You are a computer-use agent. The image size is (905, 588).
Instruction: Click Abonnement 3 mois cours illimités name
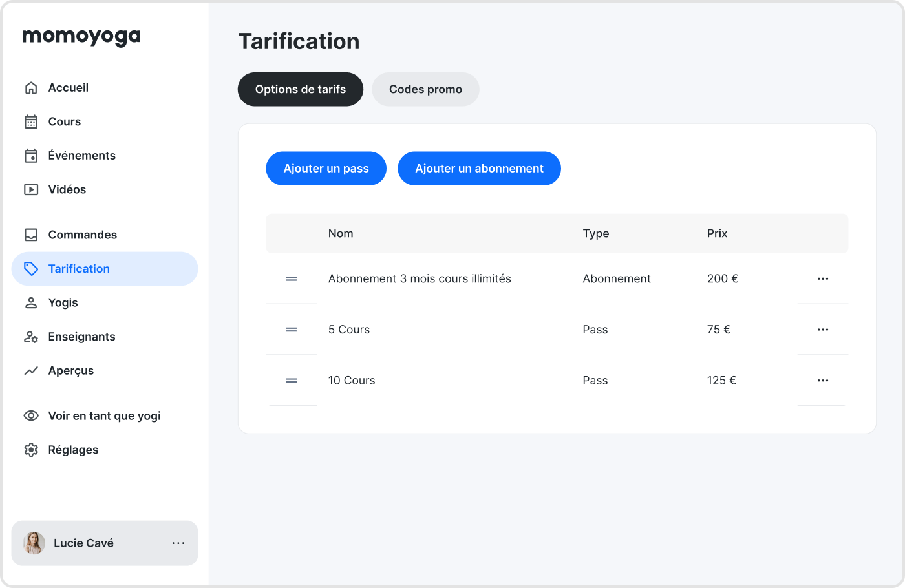[420, 278]
